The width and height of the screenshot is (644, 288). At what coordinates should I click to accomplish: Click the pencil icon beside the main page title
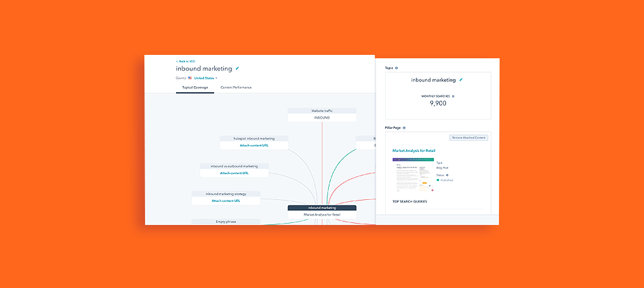[x=237, y=68]
